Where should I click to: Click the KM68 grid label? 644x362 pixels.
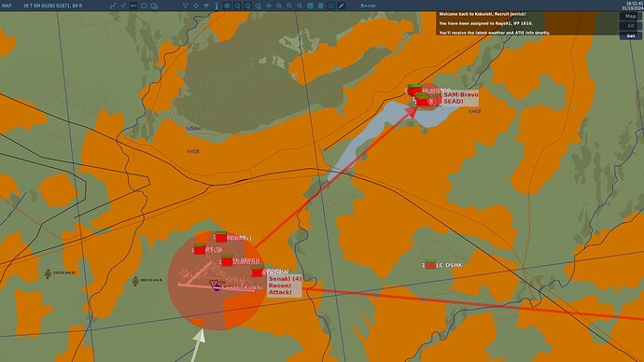coord(474,111)
